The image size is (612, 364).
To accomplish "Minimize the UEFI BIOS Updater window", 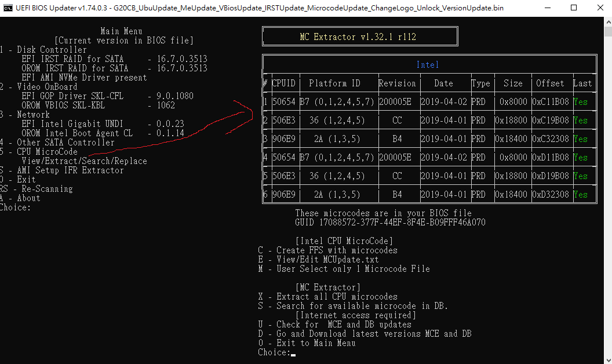I will 548,8.
